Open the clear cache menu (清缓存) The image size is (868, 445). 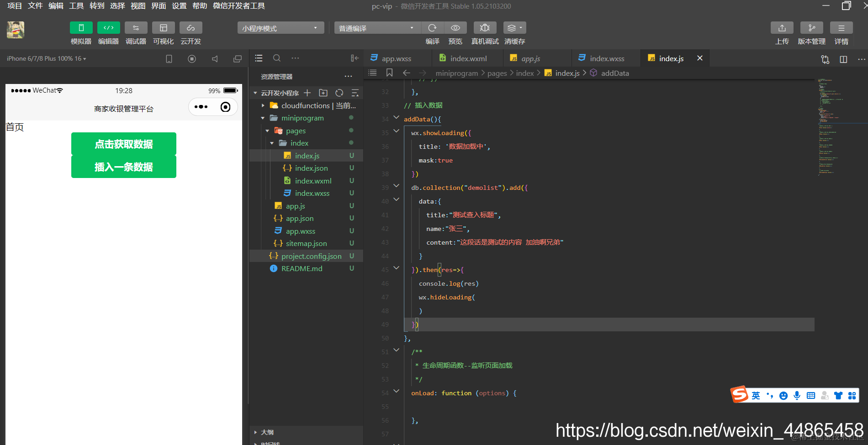click(514, 28)
